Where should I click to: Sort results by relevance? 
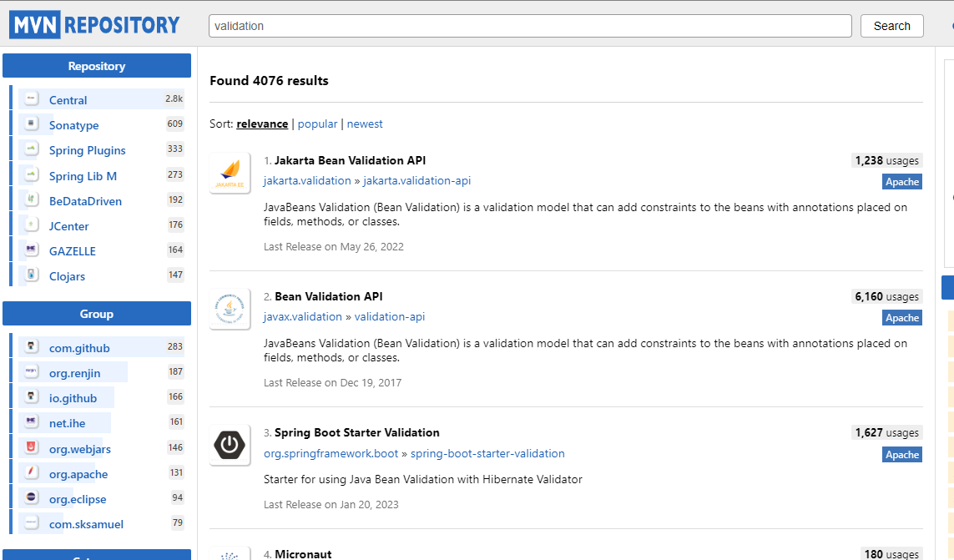[262, 124]
